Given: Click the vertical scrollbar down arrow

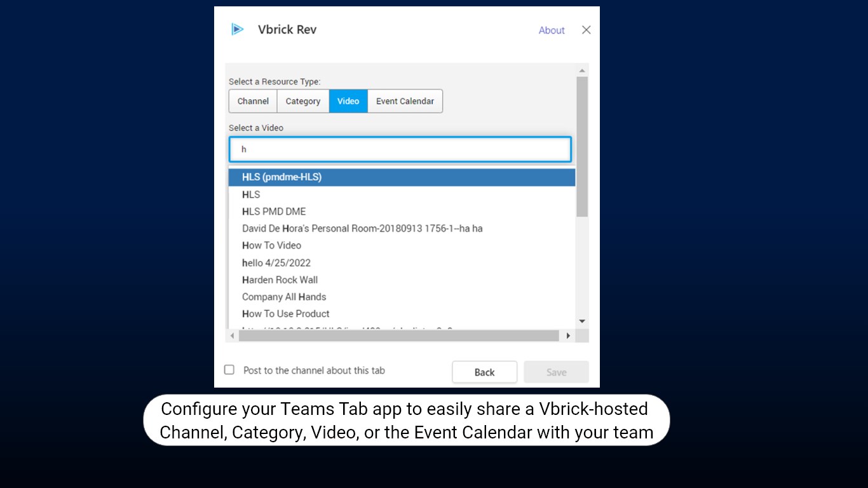Looking at the screenshot, I should (x=582, y=322).
